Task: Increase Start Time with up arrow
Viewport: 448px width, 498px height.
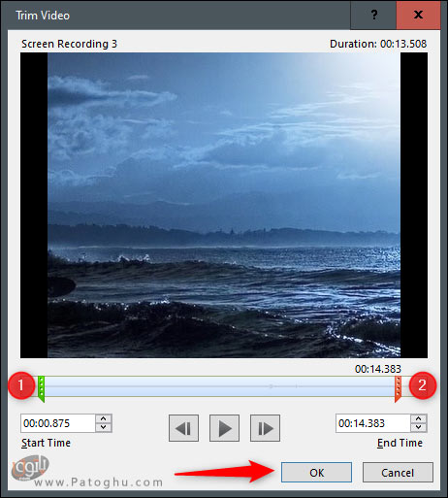Action: 104,418
